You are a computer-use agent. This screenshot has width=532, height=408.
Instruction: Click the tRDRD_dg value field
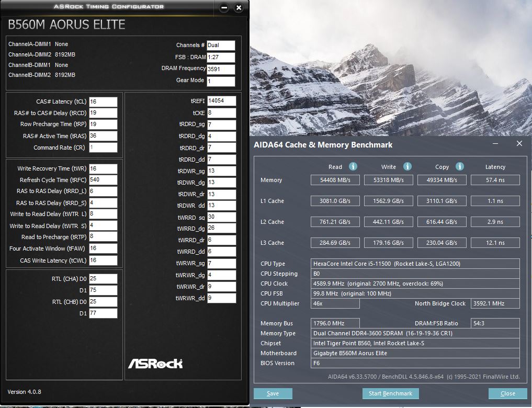pos(222,136)
